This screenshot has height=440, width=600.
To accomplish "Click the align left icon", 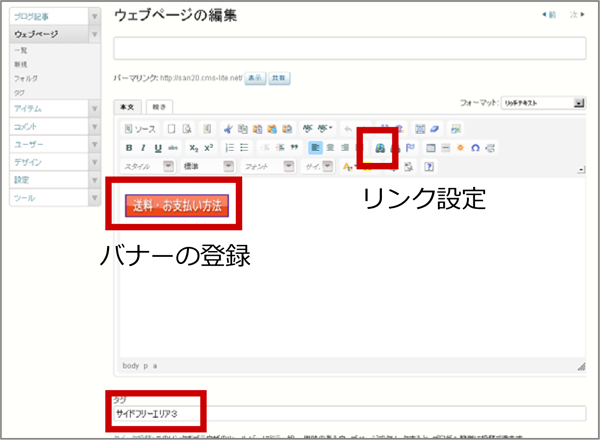I will click(315, 148).
